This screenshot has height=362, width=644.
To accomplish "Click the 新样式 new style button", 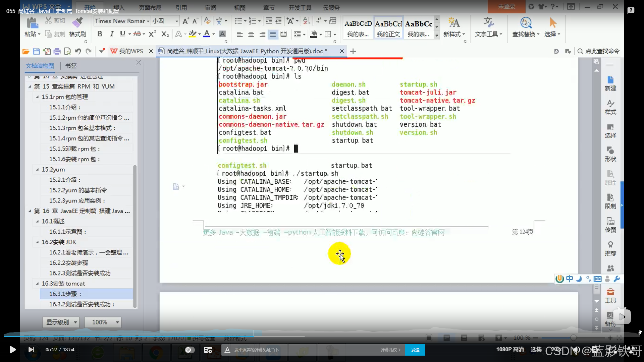I will tap(454, 27).
